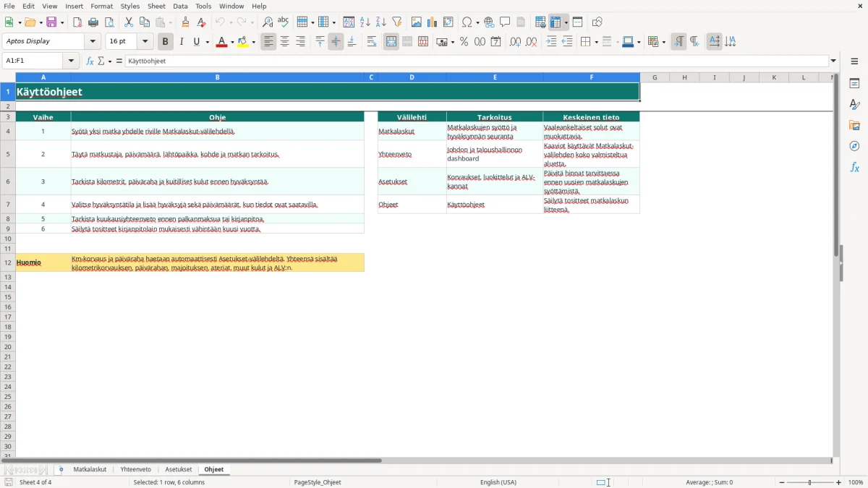Open the sidebar Navigator panel
This screenshot has width=868, height=488.
854,146
